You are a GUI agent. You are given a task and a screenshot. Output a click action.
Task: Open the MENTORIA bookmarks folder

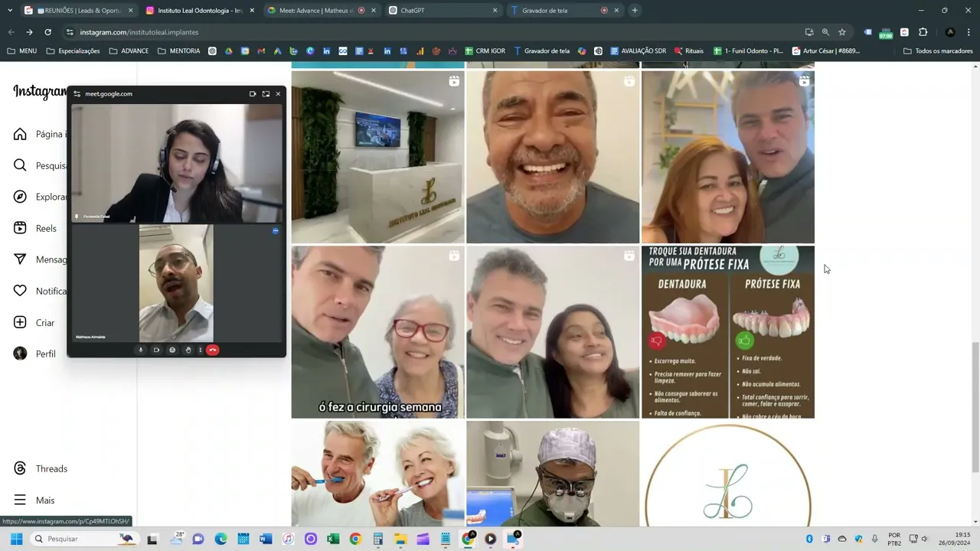pos(178,51)
